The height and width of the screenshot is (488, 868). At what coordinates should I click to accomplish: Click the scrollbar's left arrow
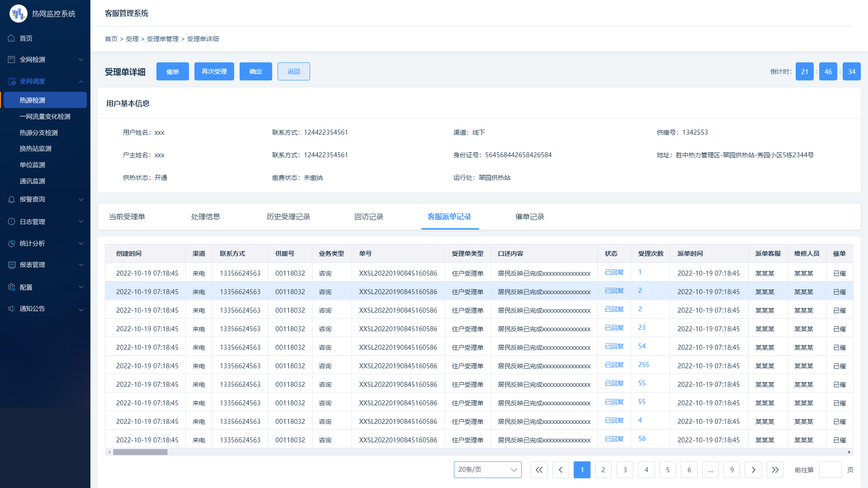pos(109,452)
